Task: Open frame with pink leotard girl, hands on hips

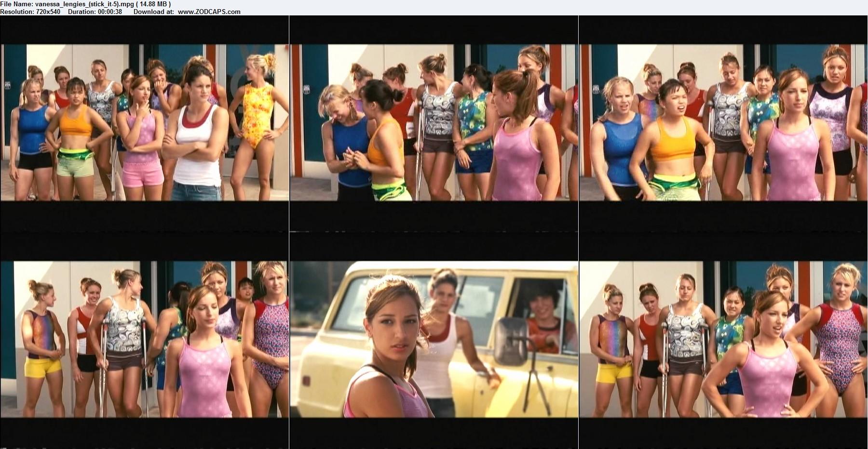Action: (x=723, y=339)
